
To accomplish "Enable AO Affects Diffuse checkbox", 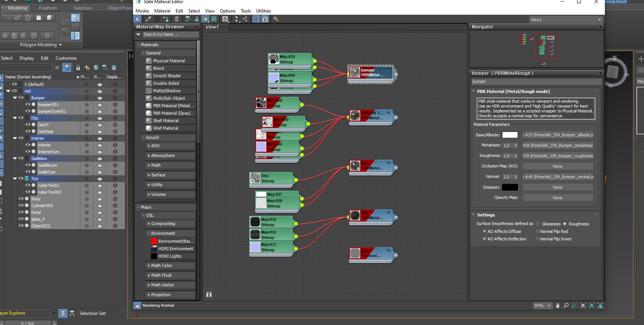I will pos(485,231).
